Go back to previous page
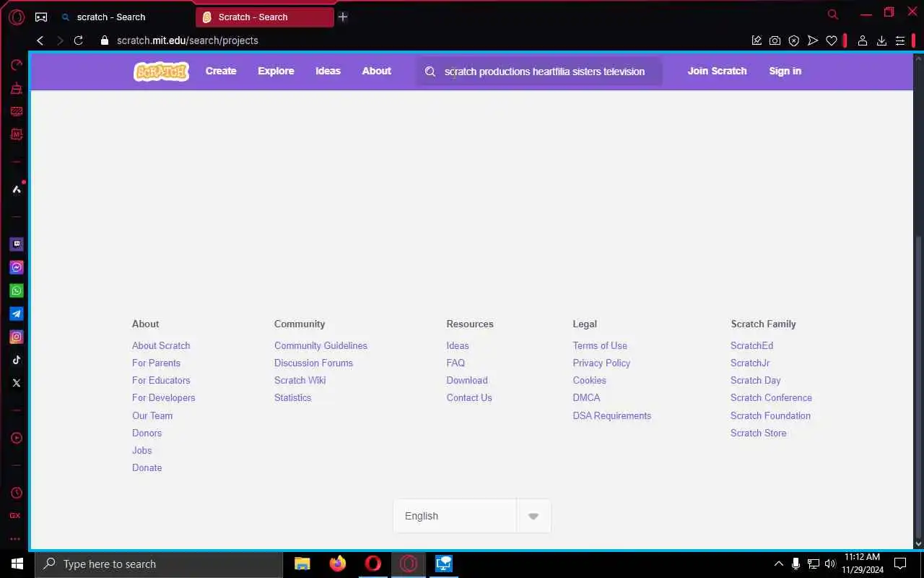Viewport: 924px width, 578px height. [x=40, y=40]
